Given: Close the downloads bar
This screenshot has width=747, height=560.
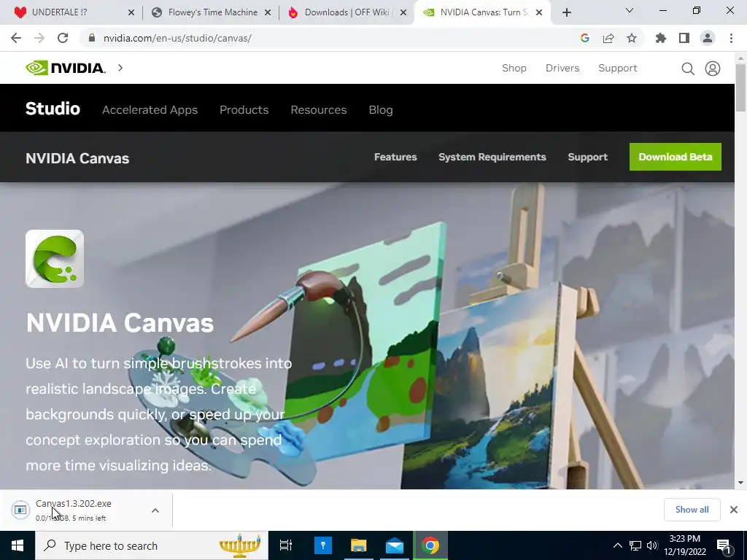Looking at the screenshot, I should (x=734, y=510).
